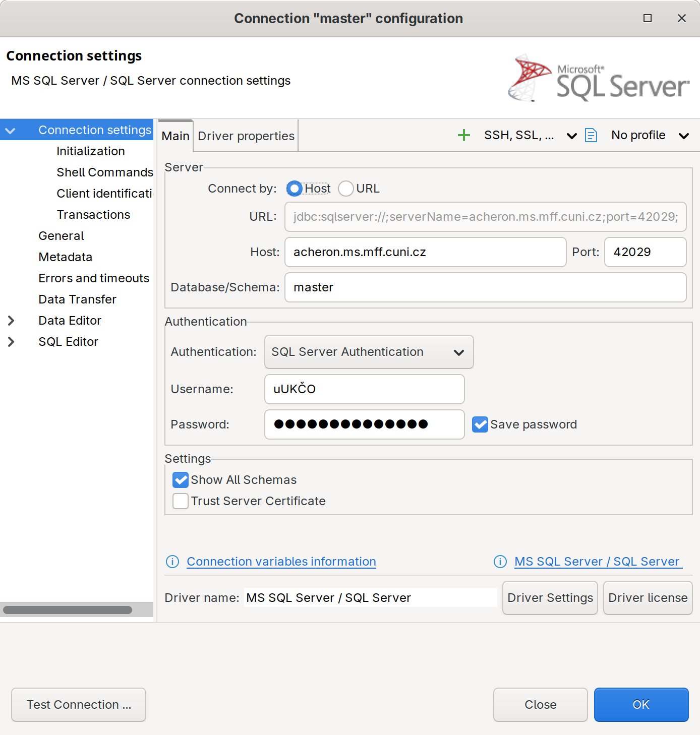This screenshot has width=700, height=735.
Task: Expand the Data Editor tree node
Action: pyautogui.click(x=11, y=321)
